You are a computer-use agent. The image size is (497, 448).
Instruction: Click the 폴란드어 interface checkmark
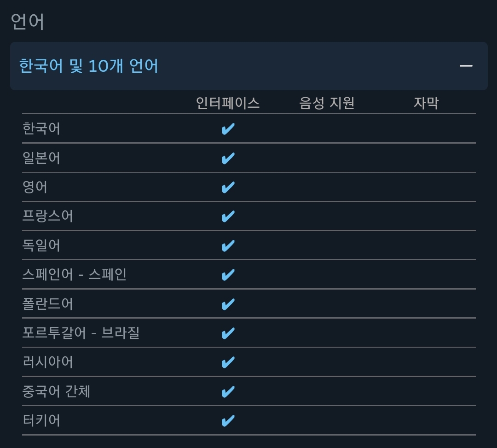[228, 304]
